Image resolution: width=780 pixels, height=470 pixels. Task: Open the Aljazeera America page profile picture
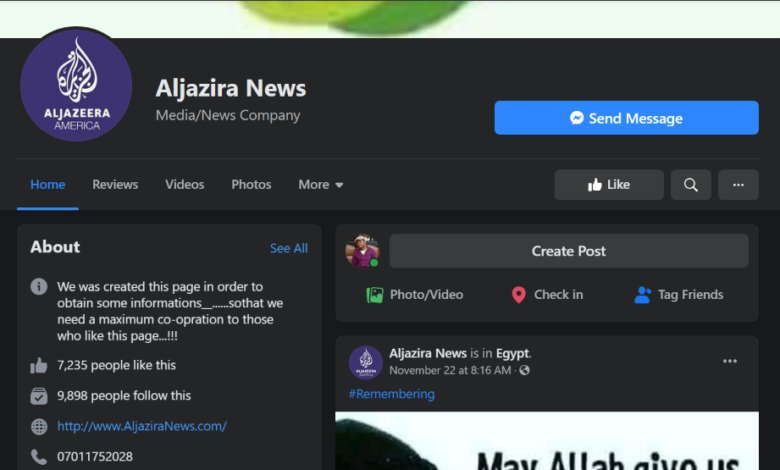point(76,85)
